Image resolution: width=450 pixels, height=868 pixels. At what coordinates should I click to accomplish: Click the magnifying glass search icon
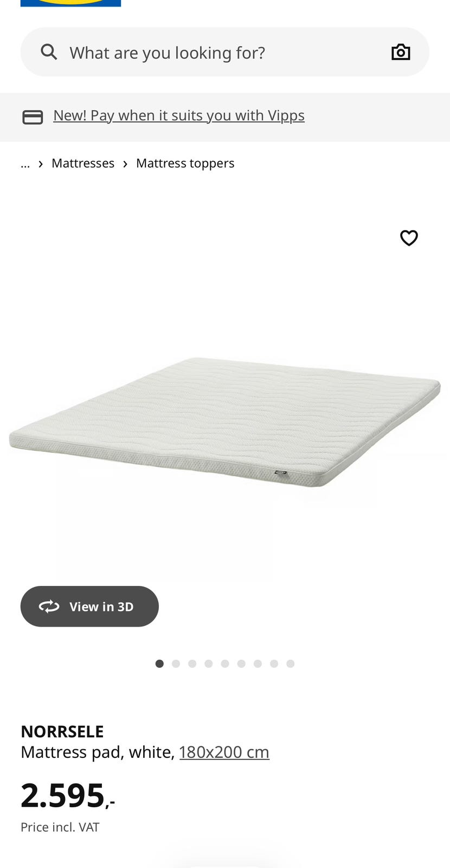coord(49,52)
